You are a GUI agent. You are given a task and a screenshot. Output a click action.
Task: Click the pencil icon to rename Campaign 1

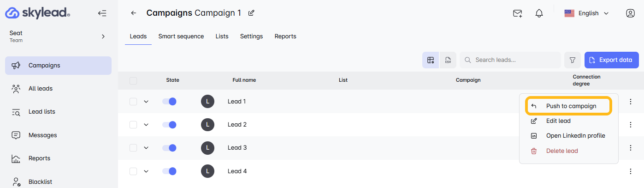pyautogui.click(x=251, y=13)
